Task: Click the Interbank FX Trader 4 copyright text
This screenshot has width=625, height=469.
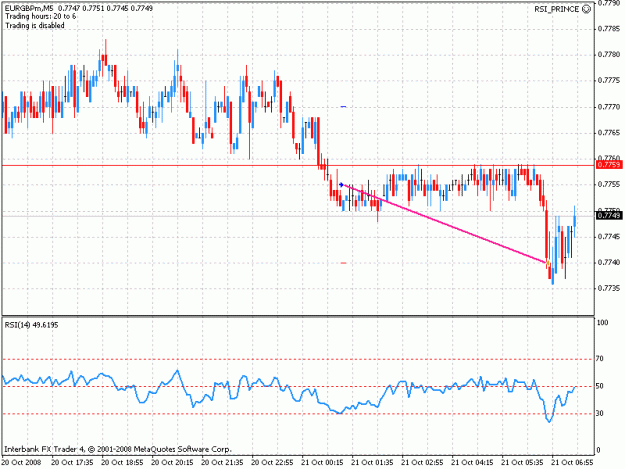Action: pos(118,449)
